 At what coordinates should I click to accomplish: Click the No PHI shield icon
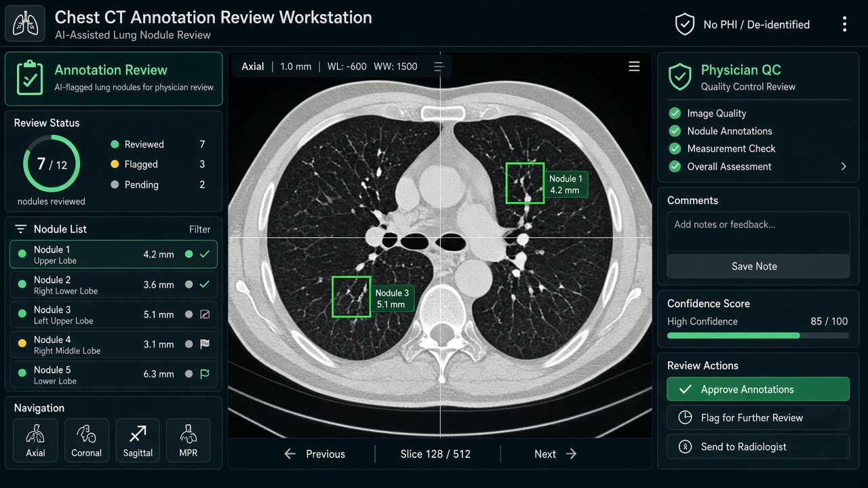[684, 24]
